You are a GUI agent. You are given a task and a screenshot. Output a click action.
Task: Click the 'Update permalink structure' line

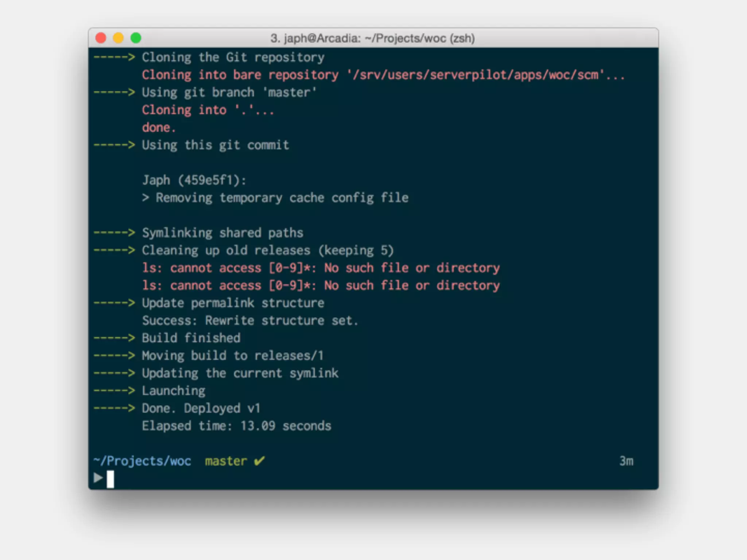(233, 303)
